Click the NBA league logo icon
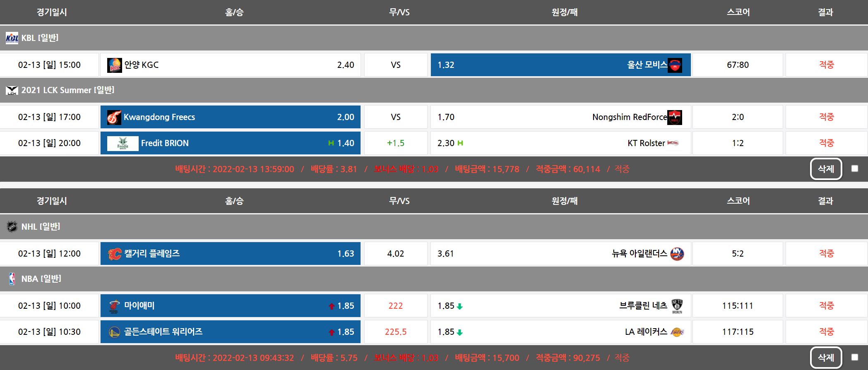The height and width of the screenshot is (370, 868). [x=12, y=279]
